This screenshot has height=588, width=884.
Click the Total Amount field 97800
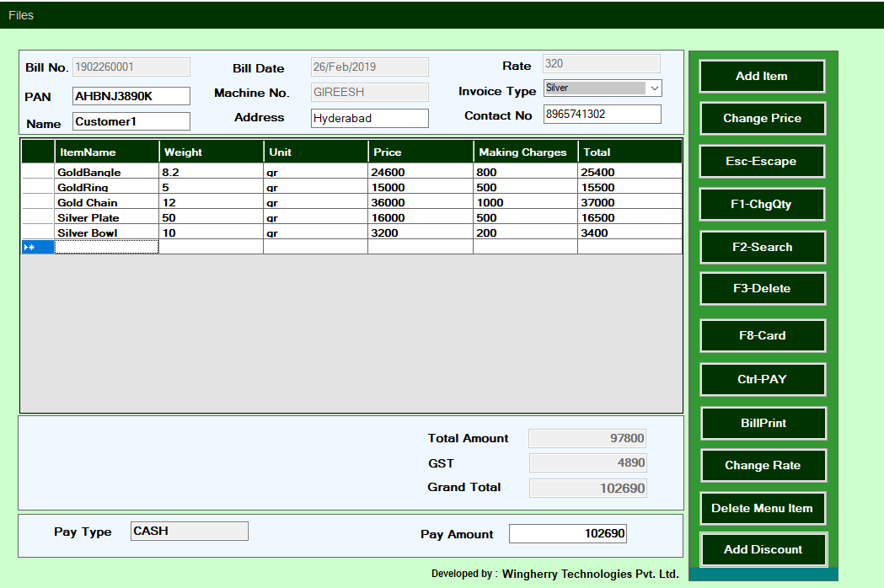point(587,438)
